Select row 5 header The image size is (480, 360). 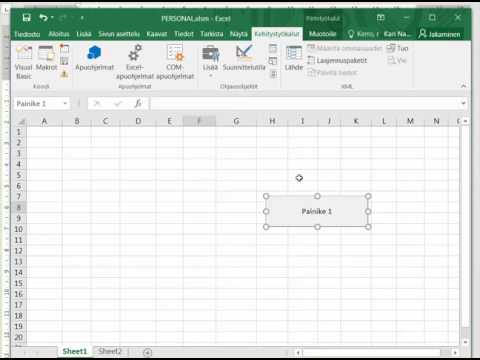tap(19, 175)
